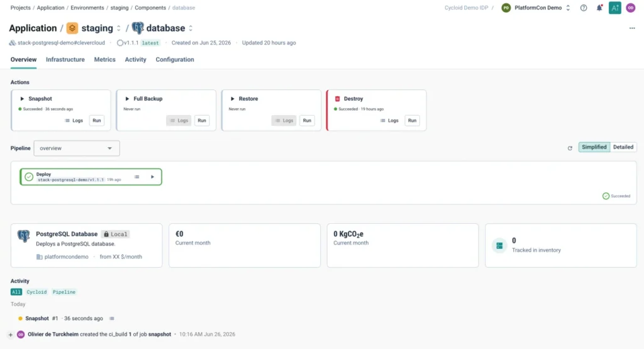Switch to the Infrastructure tab
The image size is (644, 349).
click(x=65, y=60)
